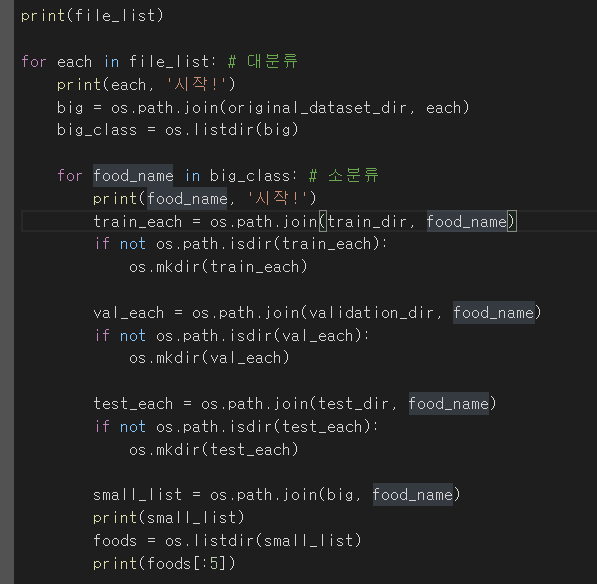597x584 pixels.
Task: Click the os.mkdir(val_each) line
Action: 209,358
